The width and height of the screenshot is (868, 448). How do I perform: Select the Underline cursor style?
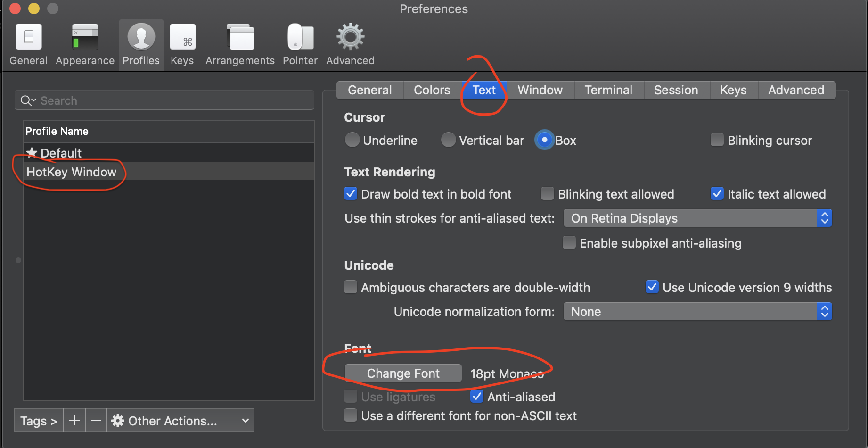pos(352,140)
